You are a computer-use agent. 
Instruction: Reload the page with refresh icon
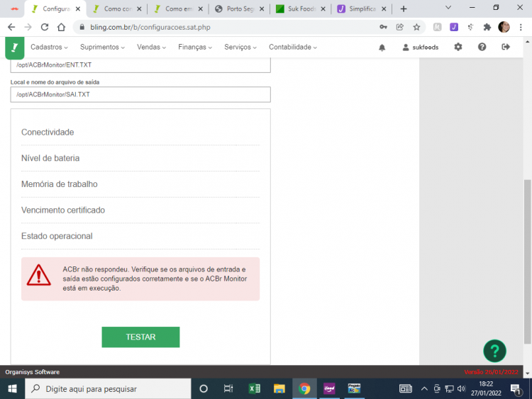(x=45, y=27)
